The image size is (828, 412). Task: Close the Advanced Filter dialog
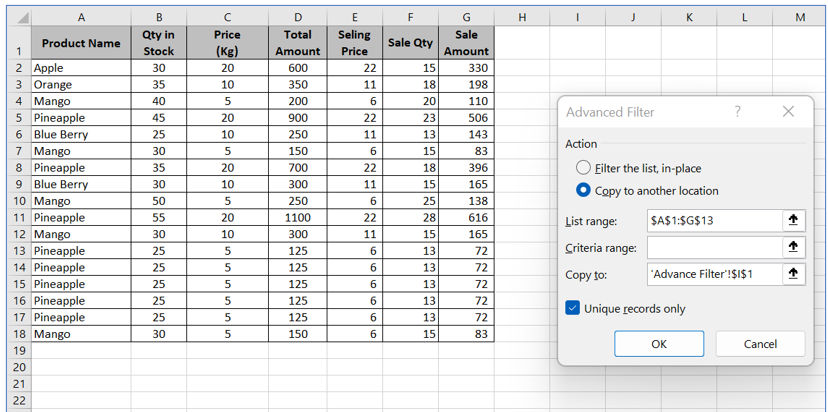click(788, 112)
